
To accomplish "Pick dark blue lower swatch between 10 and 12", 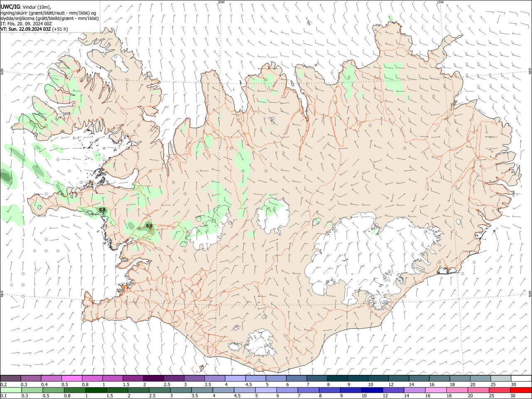I will [x=372, y=390].
